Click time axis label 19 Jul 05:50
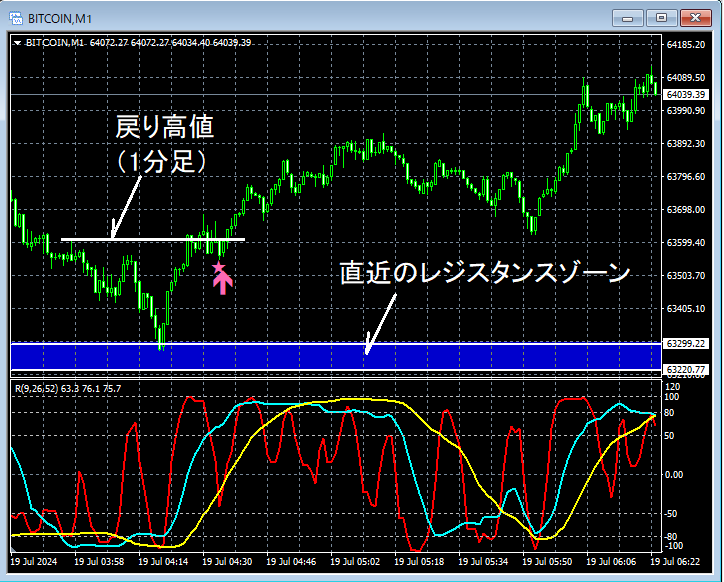Viewport: 724px width, 582px height. click(547, 562)
